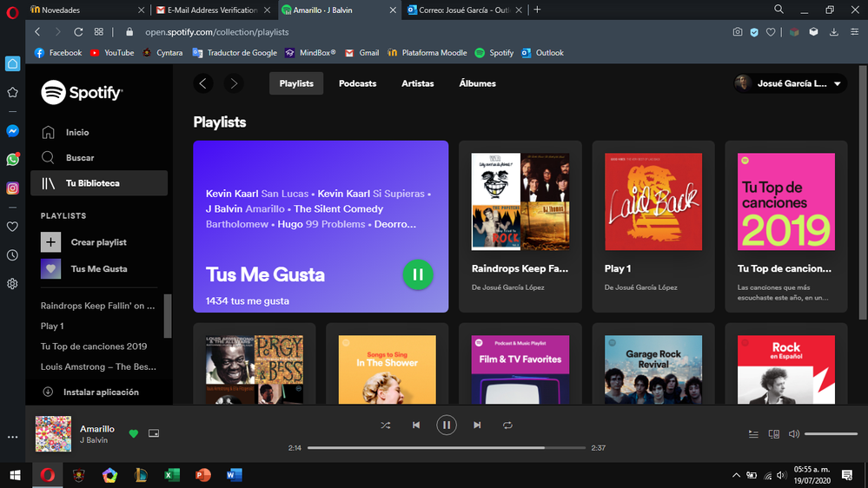This screenshot has width=868, height=488.
Task: Open Opera easy setup icon
Action: (855, 32)
